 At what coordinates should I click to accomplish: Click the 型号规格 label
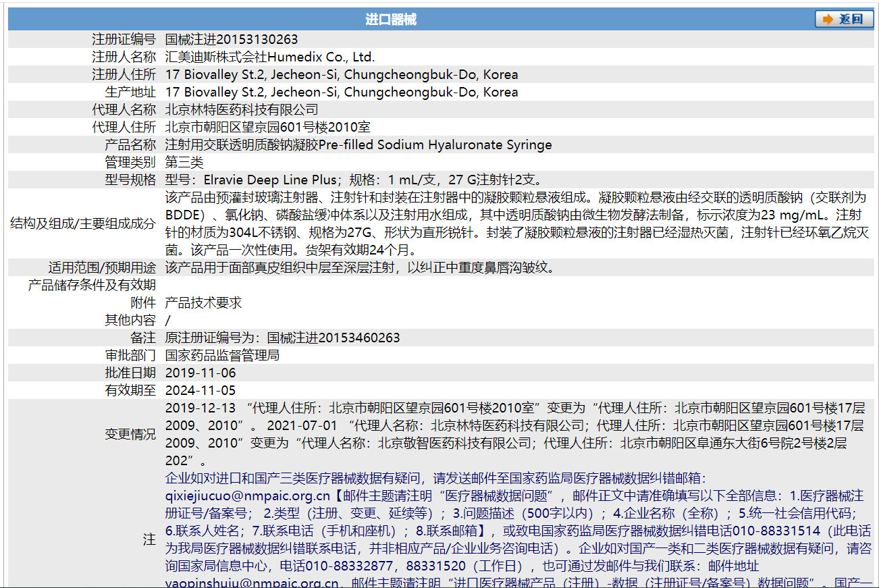tap(130, 180)
